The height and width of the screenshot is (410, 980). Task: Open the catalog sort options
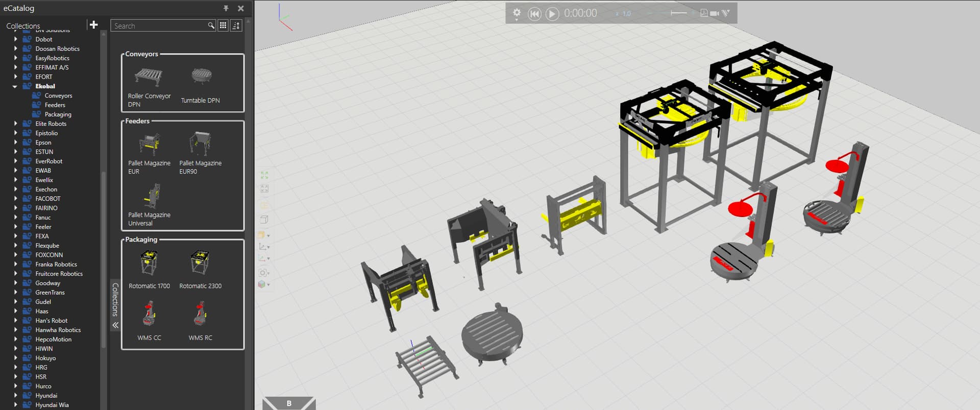(236, 26)
